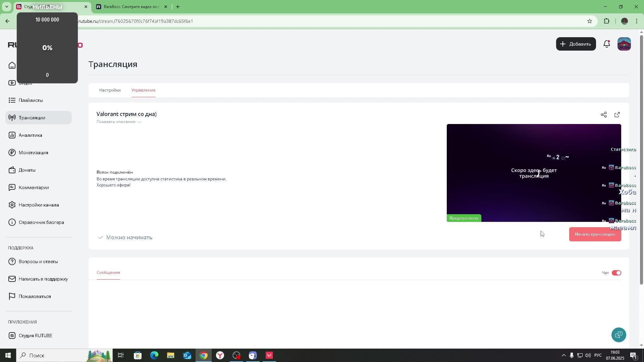Click the address bar URL
The height and width of the screenshot is (362, 644).
[x=136, y=21]
